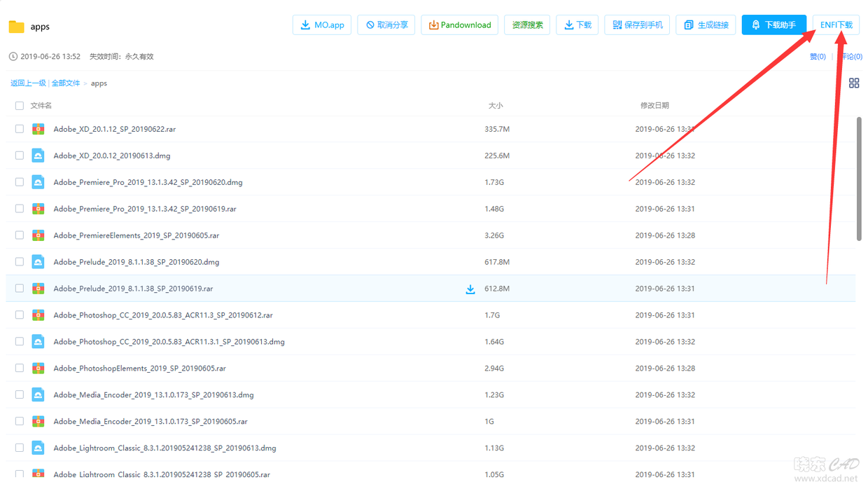868x489 pixels.
Task: Click download icon on Adobe_Prelude rar row
Action: (470, 289)
